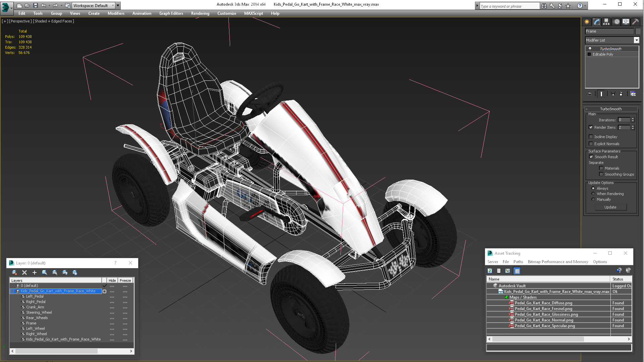Enable Separate by Materials checkbox
644x362 pixels.
point(601,168)
